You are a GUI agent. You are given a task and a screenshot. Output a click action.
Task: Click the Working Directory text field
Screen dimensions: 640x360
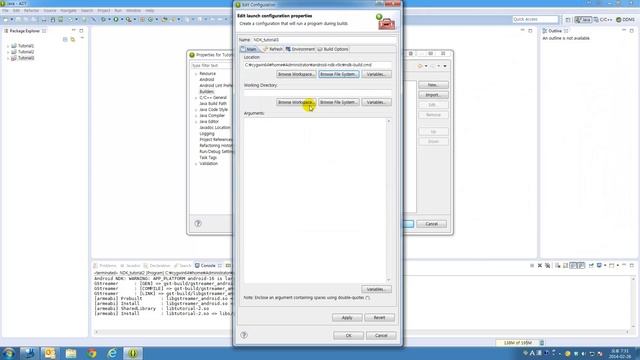click(x=318, y=93)
